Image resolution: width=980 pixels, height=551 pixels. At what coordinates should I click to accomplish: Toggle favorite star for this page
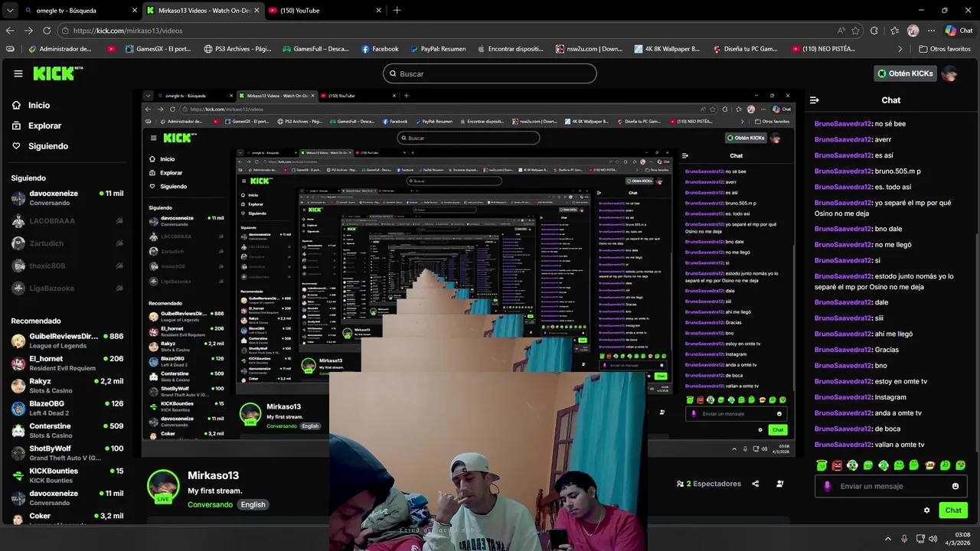point(854,31)
